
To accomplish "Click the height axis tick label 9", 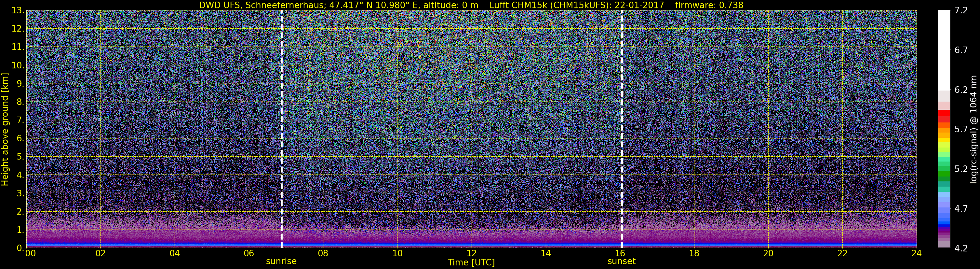I will pyautogui.click(x=20, y=84).
